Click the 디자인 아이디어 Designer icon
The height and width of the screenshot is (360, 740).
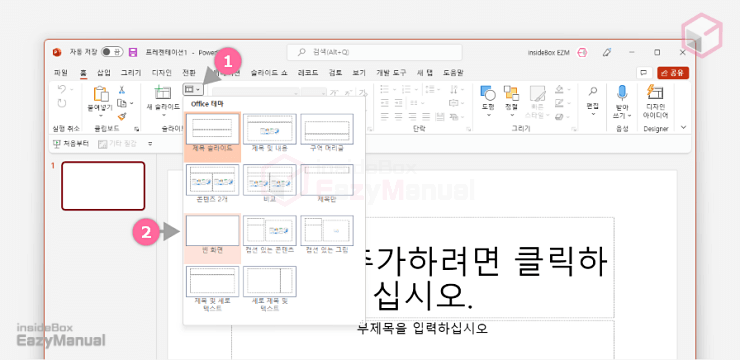tap(655, 92)
